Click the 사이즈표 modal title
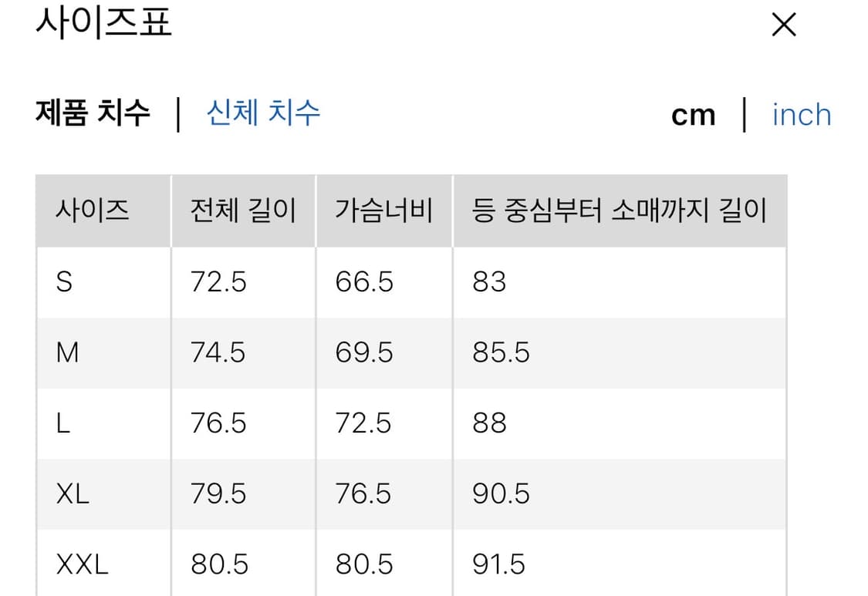Viewport: 868px width, 596px height. pos(103,25)
